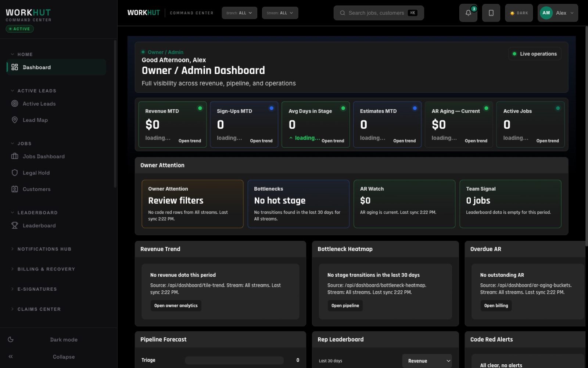Open Legal Hold shield icon
The height and width of the screenshot is (368, 588).
pos(15,173)
